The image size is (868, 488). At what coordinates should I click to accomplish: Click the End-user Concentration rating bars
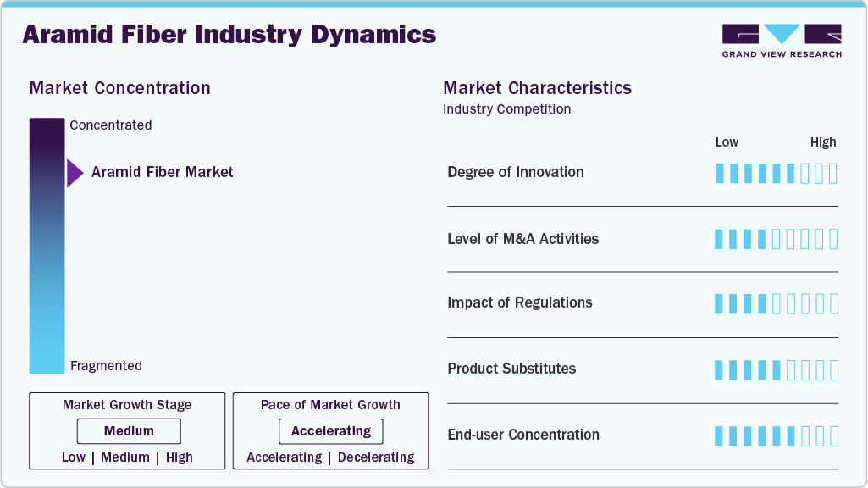coord(776,435)
